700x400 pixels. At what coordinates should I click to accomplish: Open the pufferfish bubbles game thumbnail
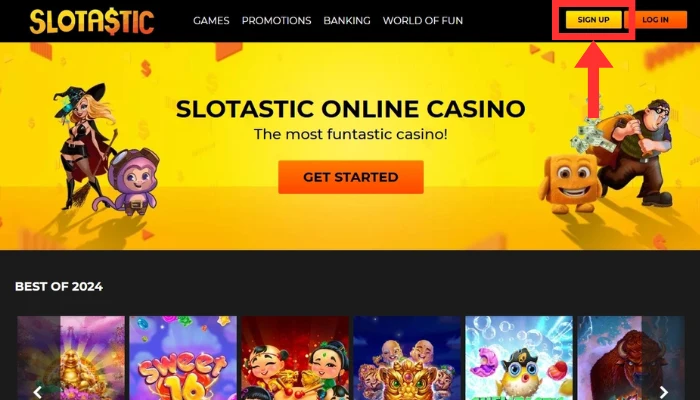click(519, 358)
